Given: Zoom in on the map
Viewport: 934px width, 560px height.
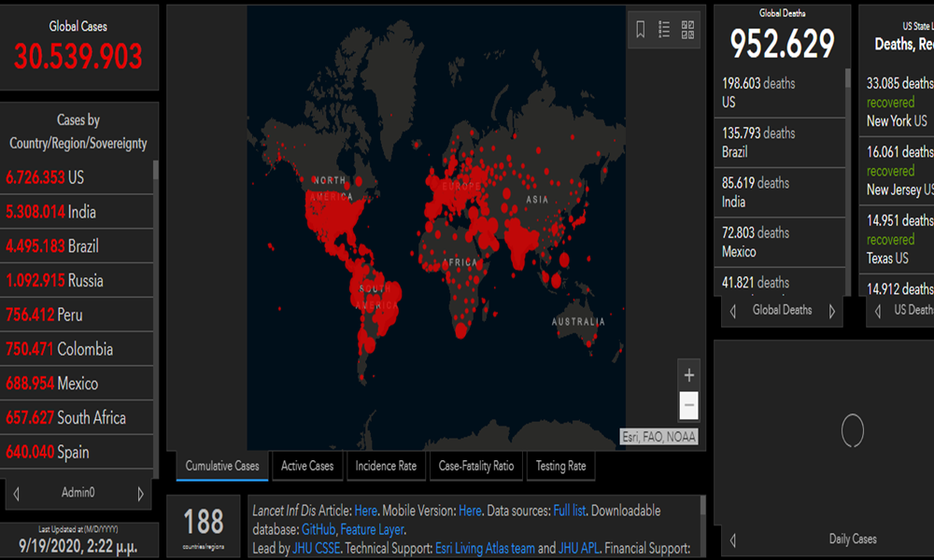Looking at the screenshot, I should tap(689, 376).
